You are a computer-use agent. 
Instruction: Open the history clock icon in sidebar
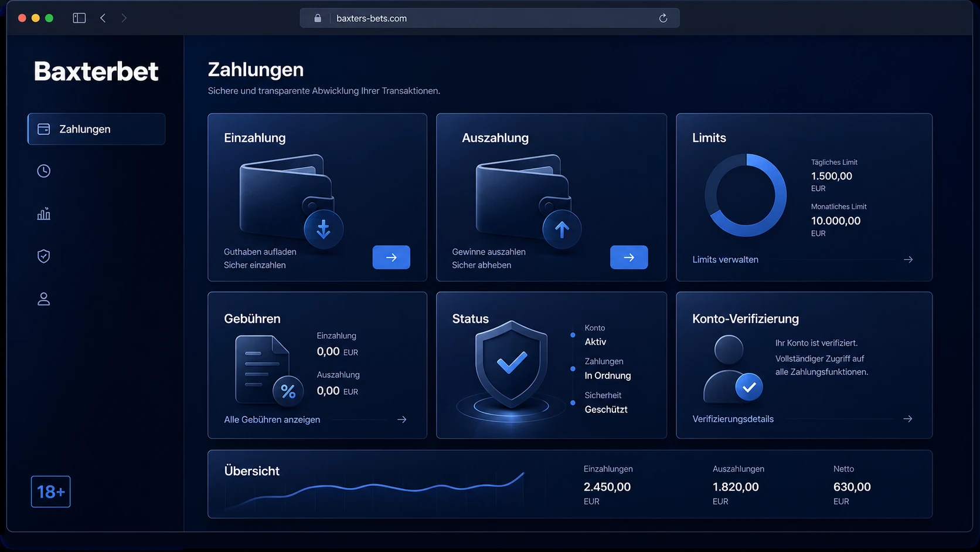pyautogui.click(x=44, y=171)
